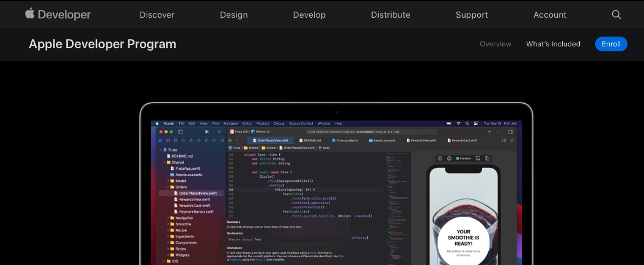Image resolution: width=644 pixels, height=265 pixels.
Task: Click the preview on device icon
Action: pos(478,158)
